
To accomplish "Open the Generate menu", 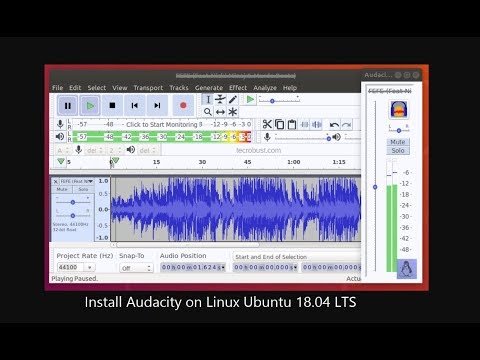I will [x=209, y=88].
